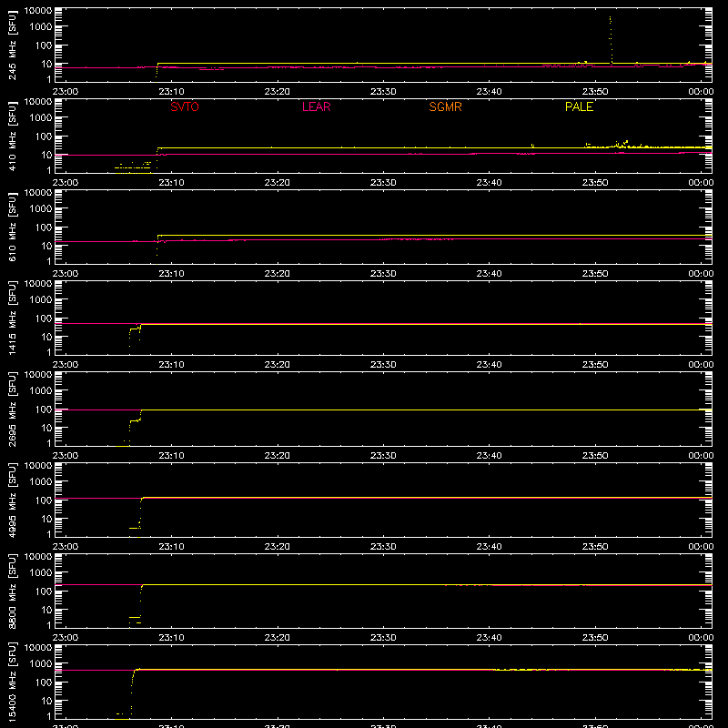The image size is (728, 728).
Task: Click the 10000 tick label on 8800 MHz axis
Action: click(x=37, y=557)
